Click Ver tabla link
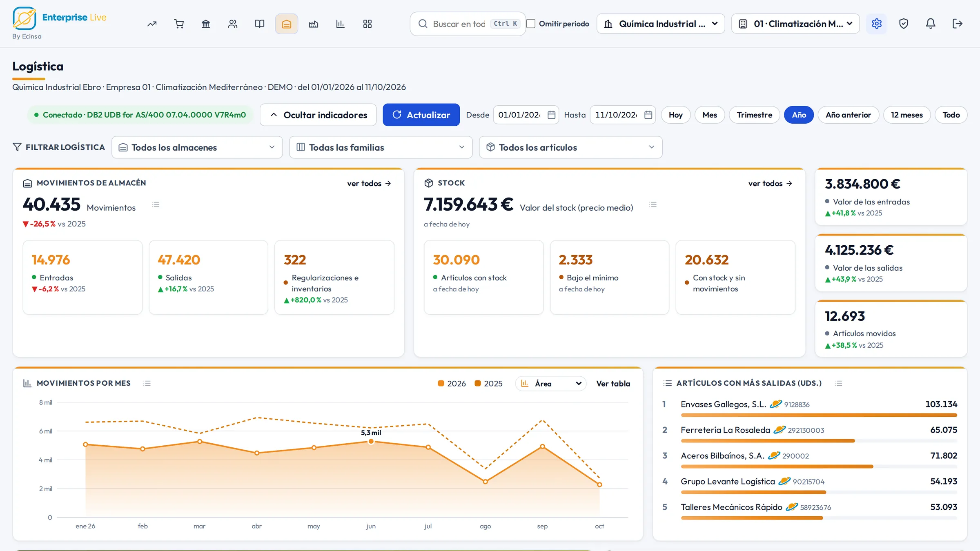 [x=613, y=383]
